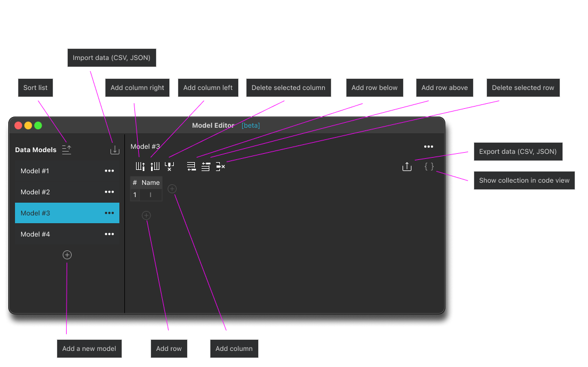Click the red close window button
The image size is (588, 367).
[x=18, y=125]
